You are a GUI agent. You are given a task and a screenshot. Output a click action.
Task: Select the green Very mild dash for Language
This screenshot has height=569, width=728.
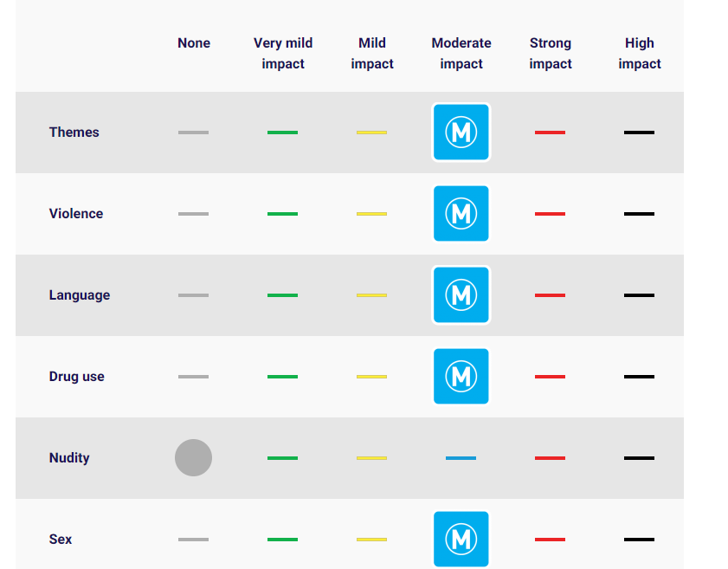(x=283, y=295)
